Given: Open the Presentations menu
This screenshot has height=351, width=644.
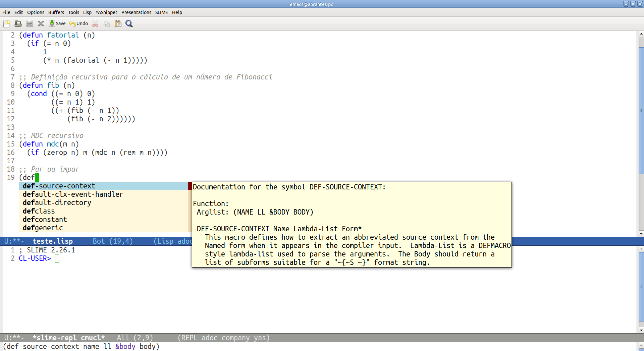Looking at the screenshot, I should click(x=136, y=12).
